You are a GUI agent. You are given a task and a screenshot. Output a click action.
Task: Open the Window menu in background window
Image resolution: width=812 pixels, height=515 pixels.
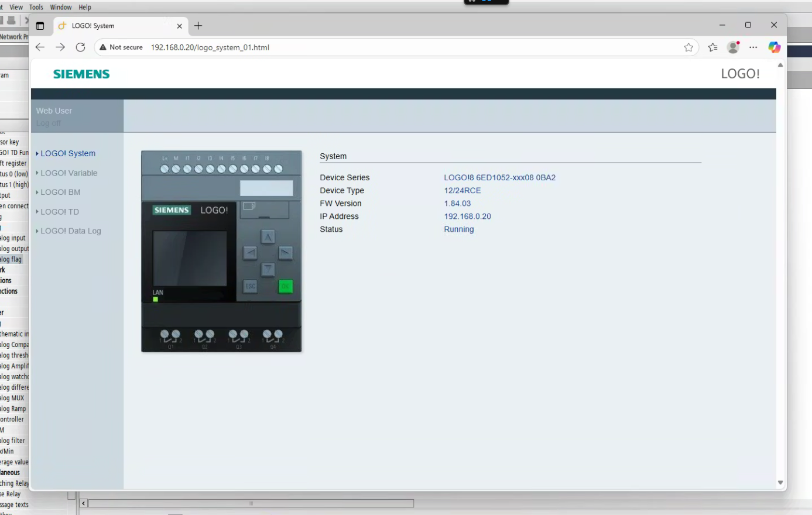click(61, 7)
